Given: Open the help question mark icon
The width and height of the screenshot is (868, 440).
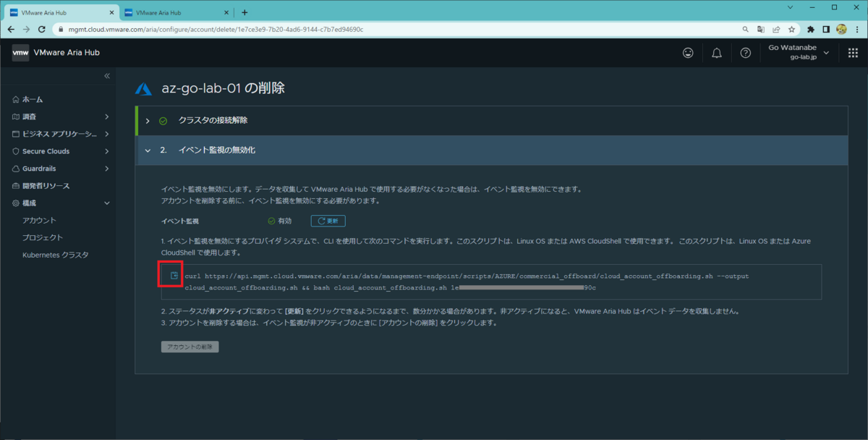Looking at the screenshot, I should tap(746, 53).
